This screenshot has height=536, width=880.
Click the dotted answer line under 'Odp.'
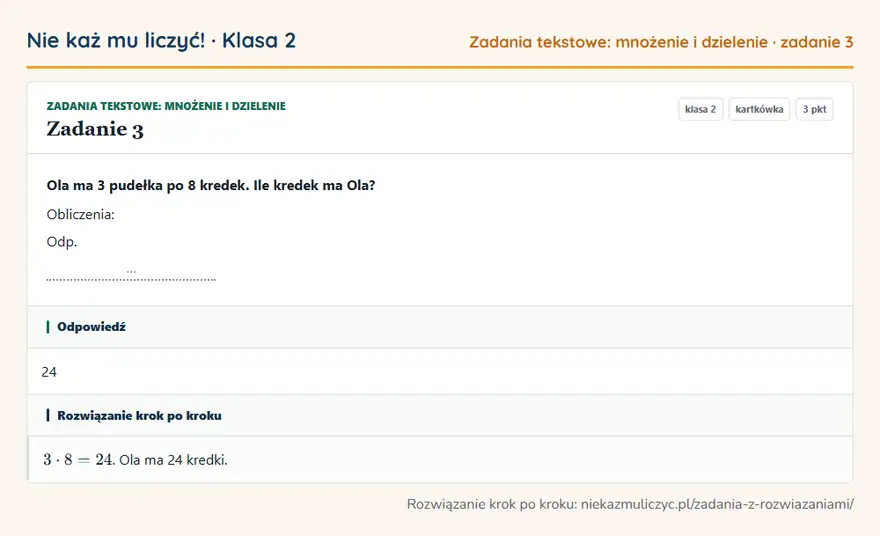131,277
